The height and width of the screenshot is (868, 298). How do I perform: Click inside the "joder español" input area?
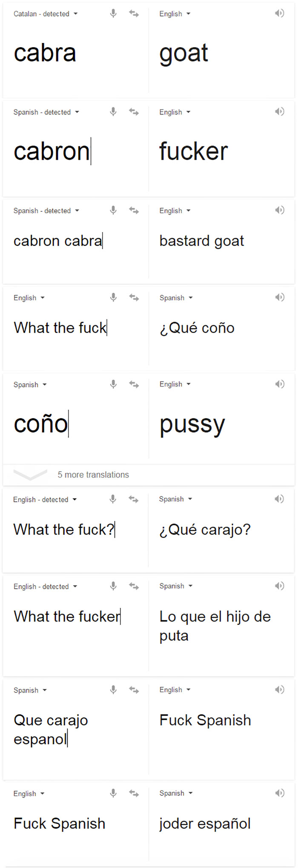tap(205, 823)
